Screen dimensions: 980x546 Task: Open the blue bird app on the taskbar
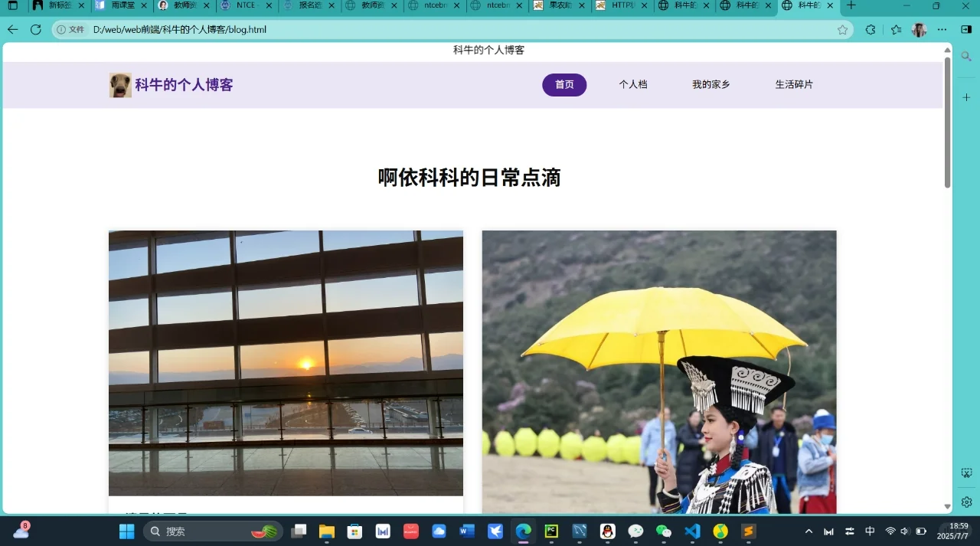tap(495, 531)
